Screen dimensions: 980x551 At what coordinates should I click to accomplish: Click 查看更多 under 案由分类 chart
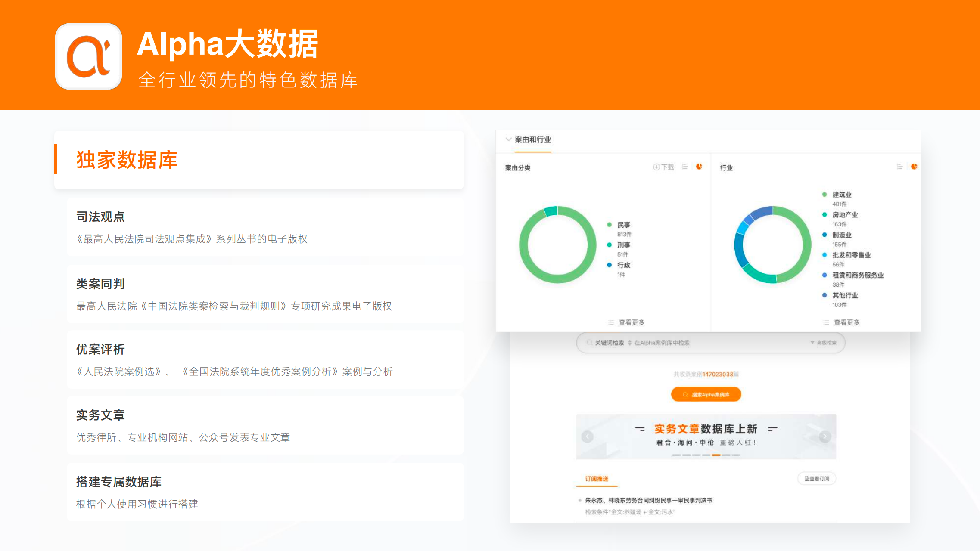click(x=626, y=322)
